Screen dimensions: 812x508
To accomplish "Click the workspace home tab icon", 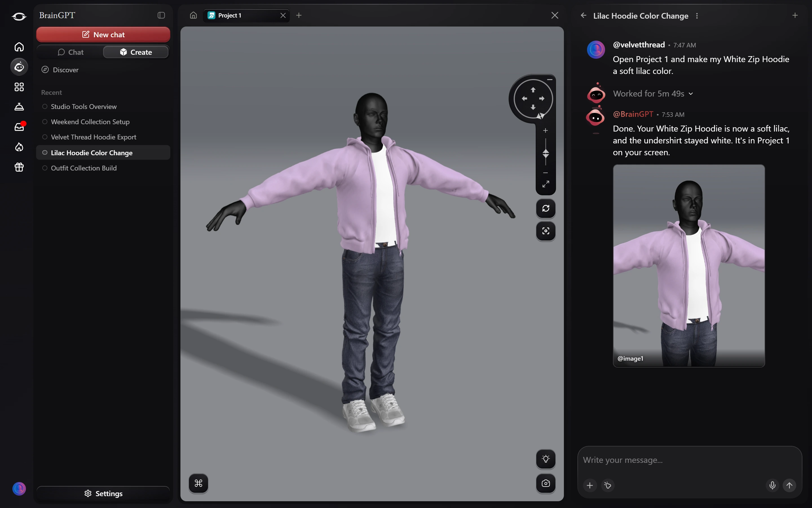I will coord(193,16).
